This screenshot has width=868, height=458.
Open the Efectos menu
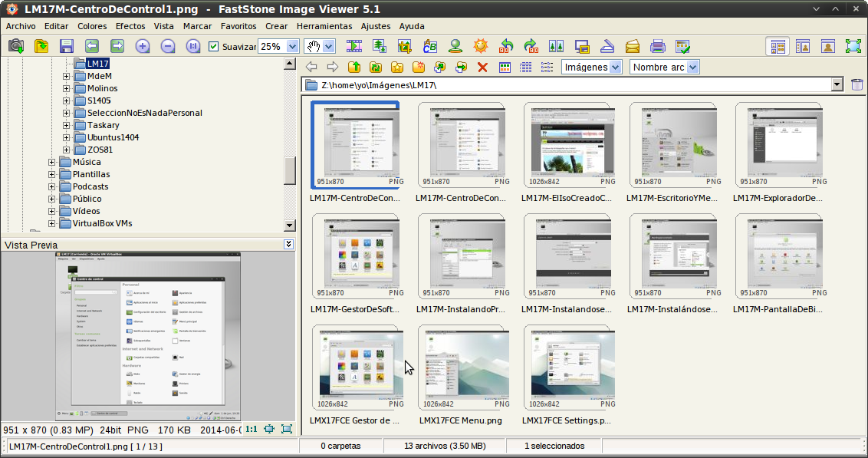point(130,26)
